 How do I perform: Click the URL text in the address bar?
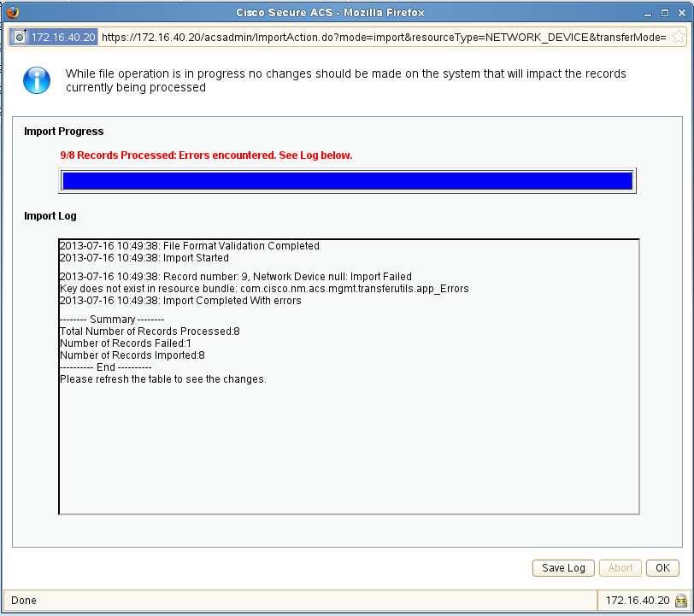click(x=384, y=38)
